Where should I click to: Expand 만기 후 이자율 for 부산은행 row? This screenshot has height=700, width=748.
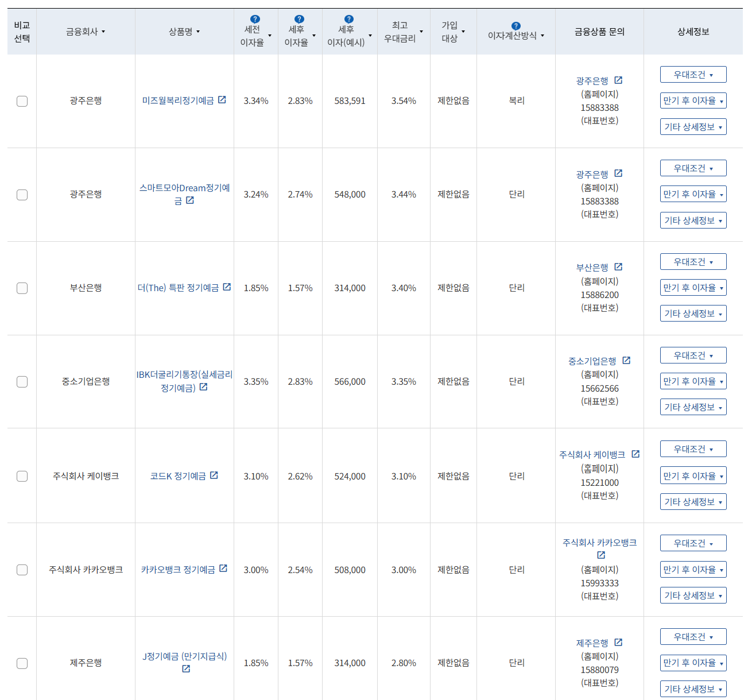click(693, 288)
